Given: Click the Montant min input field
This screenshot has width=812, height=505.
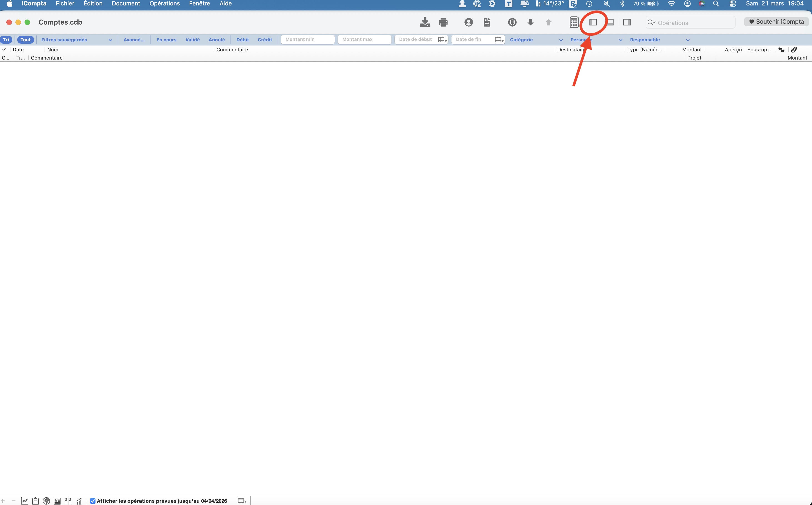Looking at the screenshot, I should tap(307, 39).
